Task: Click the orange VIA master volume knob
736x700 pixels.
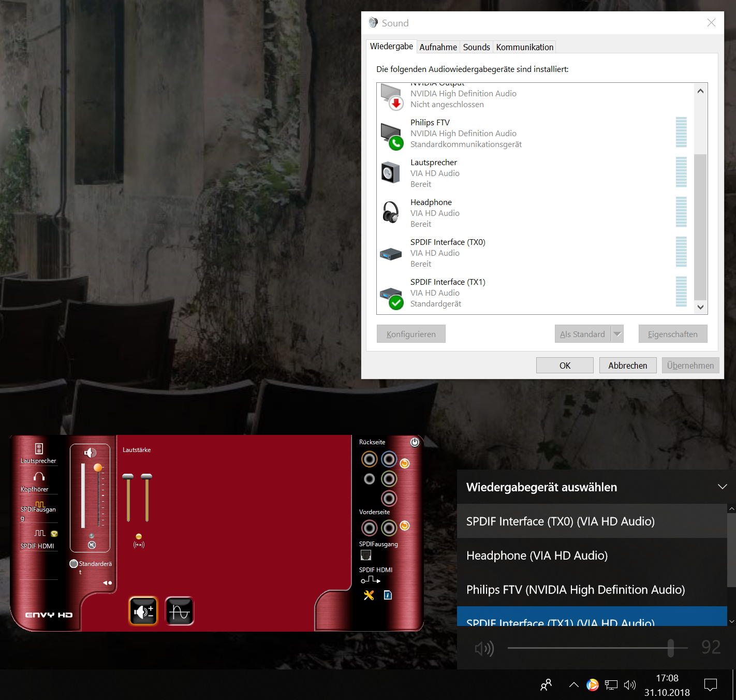Action: pos(98,468)
